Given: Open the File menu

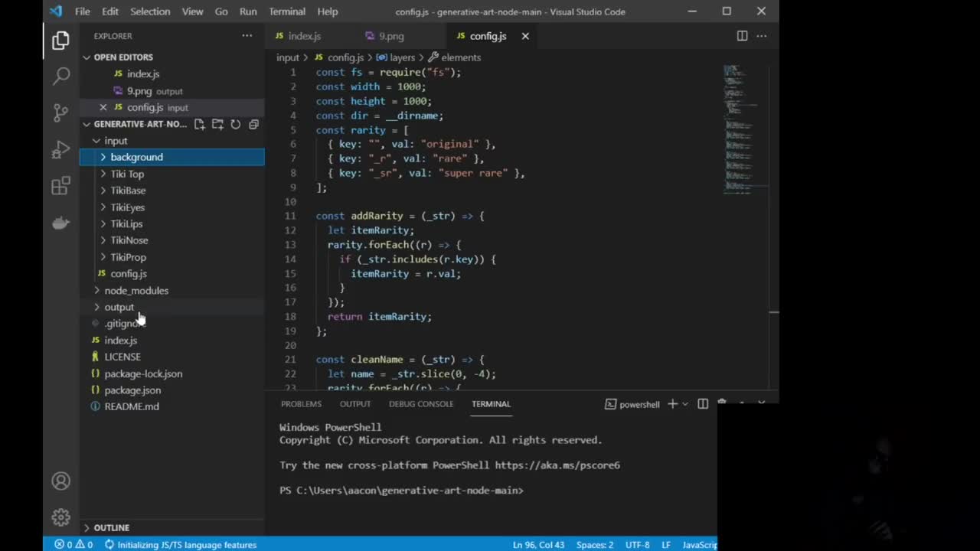Looking at the screenshot, I should pos(83,11).
